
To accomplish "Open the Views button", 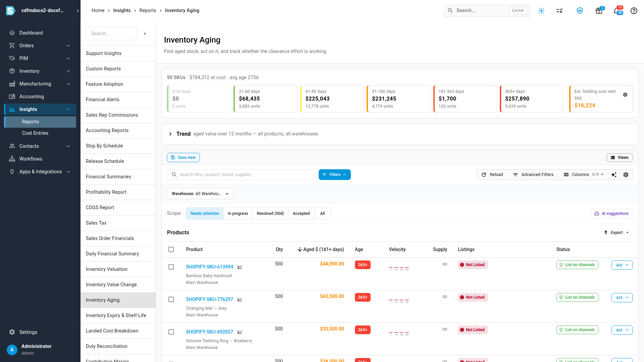I will pos(620,158).
